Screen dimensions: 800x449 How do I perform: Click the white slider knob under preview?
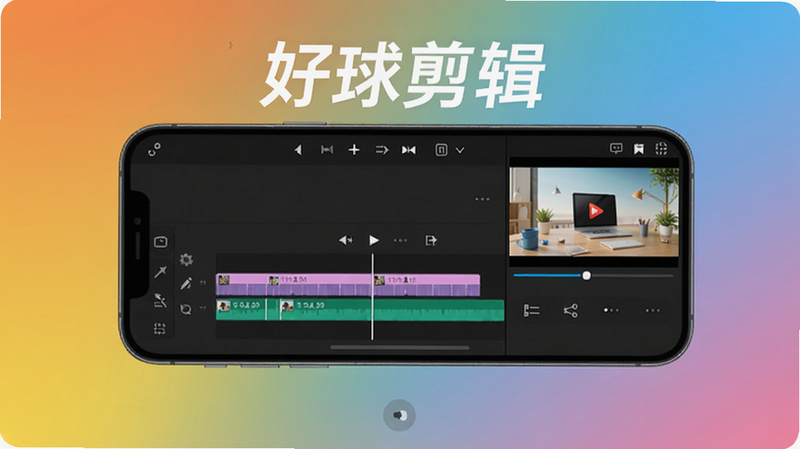coord(587,276)
